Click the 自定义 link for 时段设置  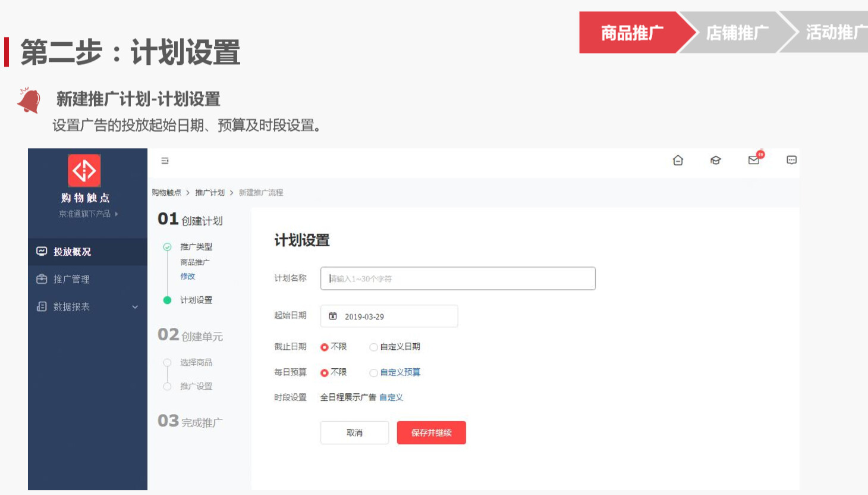(x=391, y=397)
